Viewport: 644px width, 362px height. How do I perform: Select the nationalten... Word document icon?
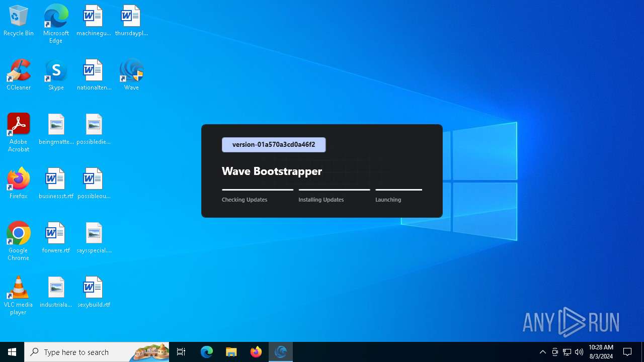point(94,75)
